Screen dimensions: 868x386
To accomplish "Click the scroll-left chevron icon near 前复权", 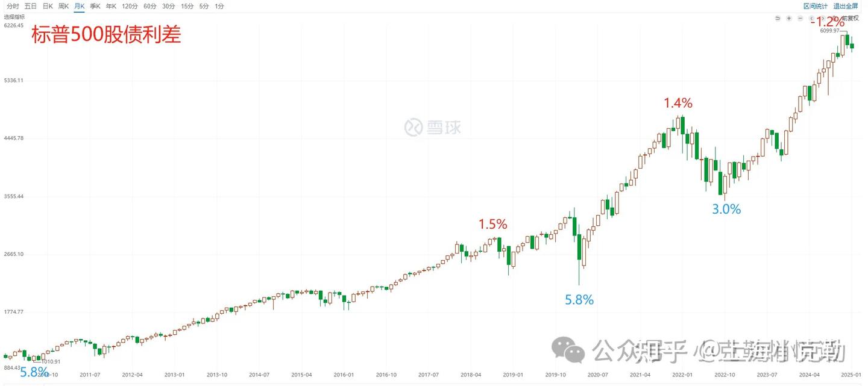I will click(811, 18).
